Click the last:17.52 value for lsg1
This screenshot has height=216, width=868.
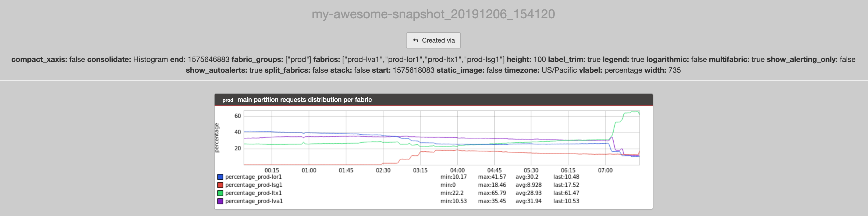(566, 185)
